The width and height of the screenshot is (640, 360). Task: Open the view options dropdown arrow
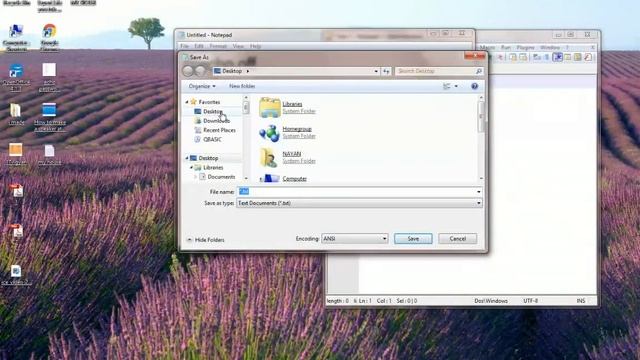[456, 86]
